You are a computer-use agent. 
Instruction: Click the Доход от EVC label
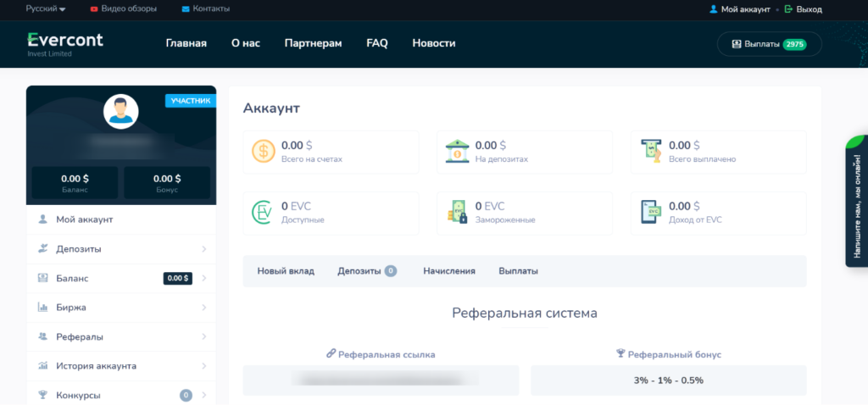pyautogui.click(x=695, y=220)
